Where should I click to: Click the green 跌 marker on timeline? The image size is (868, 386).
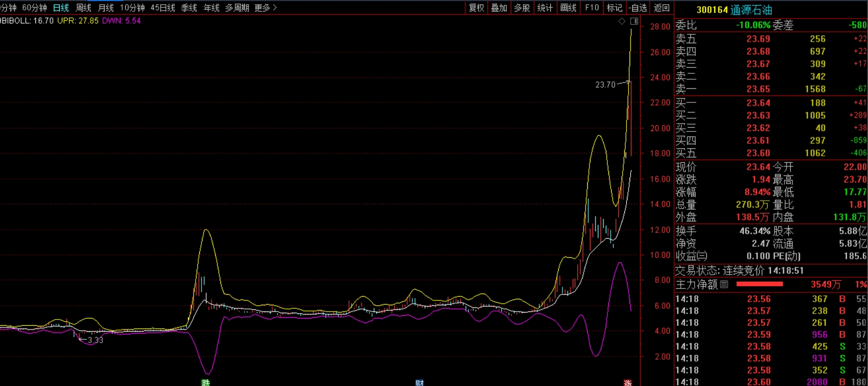pyautogui.click(x=205, y=382)
